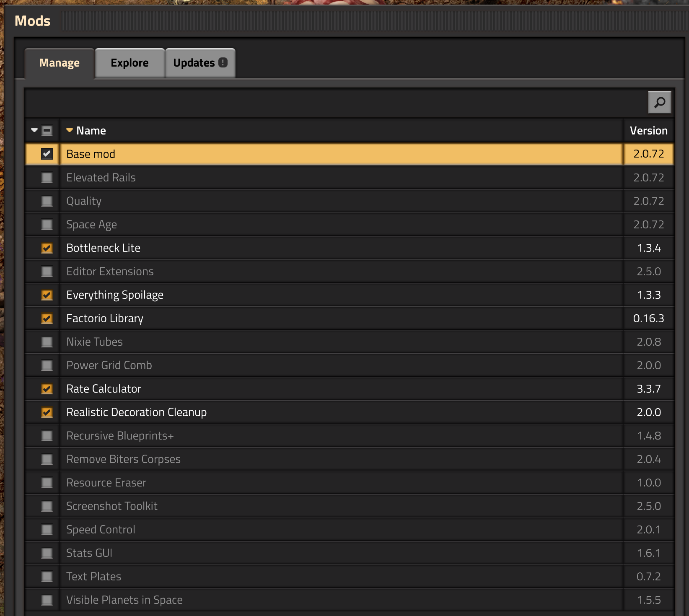Uncheck the Rate Calculator mod
The image size is (689, 616).
point(47,389)
